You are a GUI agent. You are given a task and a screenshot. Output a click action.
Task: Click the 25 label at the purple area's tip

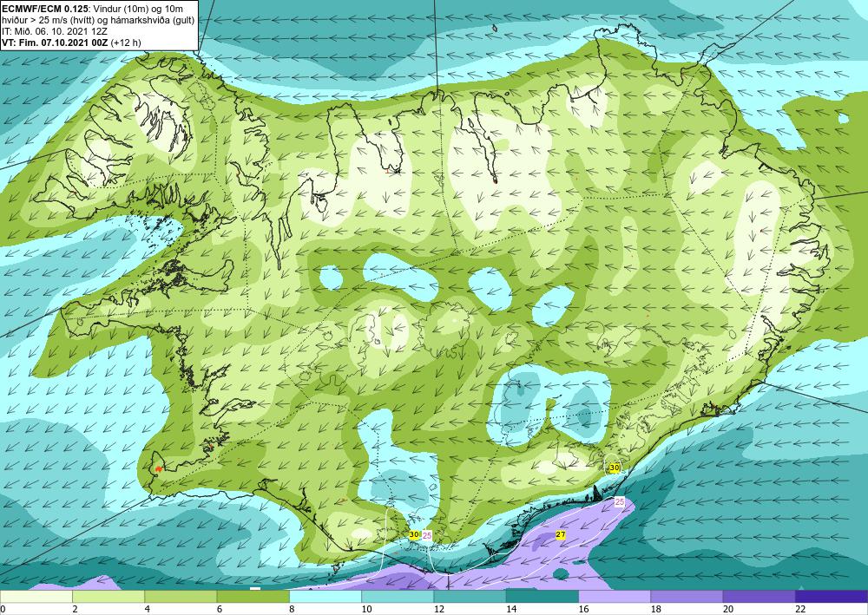(x=620, y=501)
